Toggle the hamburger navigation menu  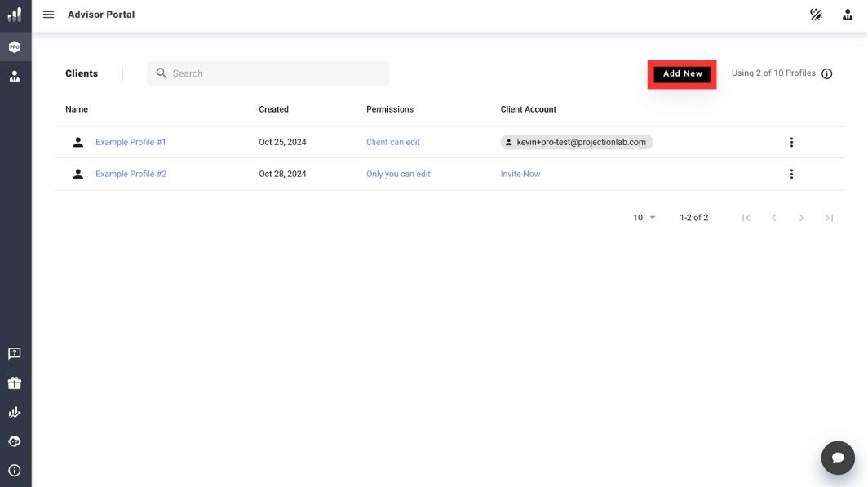pos(48,15)
